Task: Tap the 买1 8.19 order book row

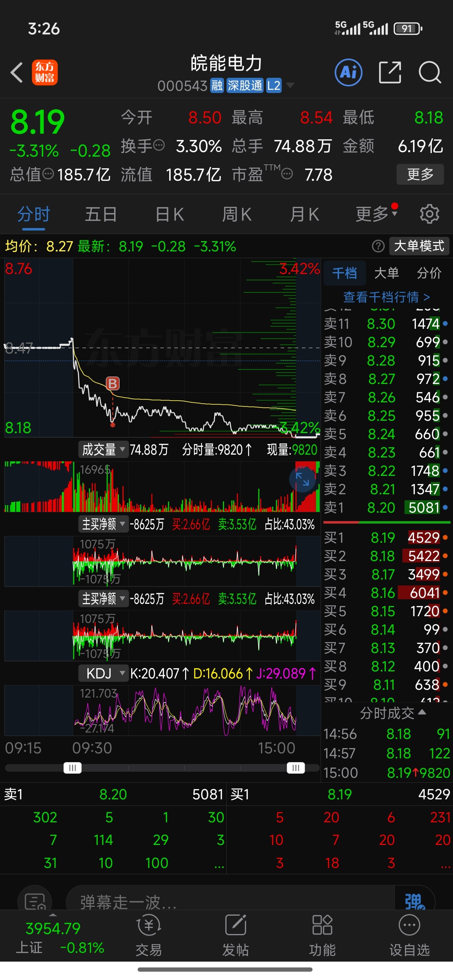Action: point(386,538)
